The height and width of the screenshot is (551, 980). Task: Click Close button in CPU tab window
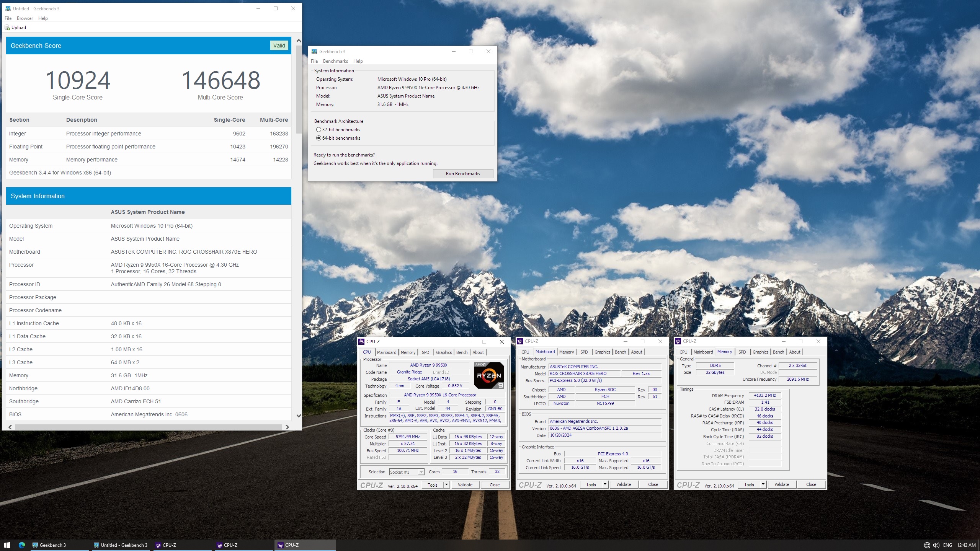click(x=495, y=485)
